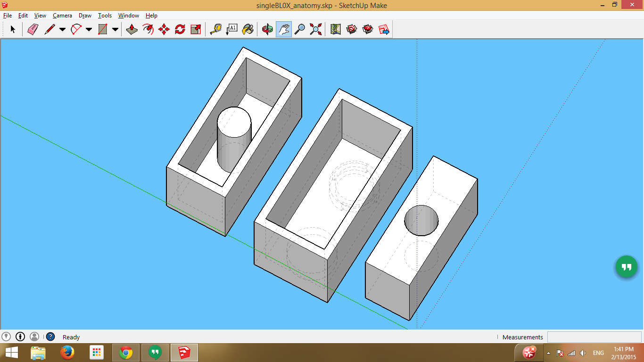Screen dimensions: 644x362
Task: Open the Draw menu
Action: click(x=85, y=16)
